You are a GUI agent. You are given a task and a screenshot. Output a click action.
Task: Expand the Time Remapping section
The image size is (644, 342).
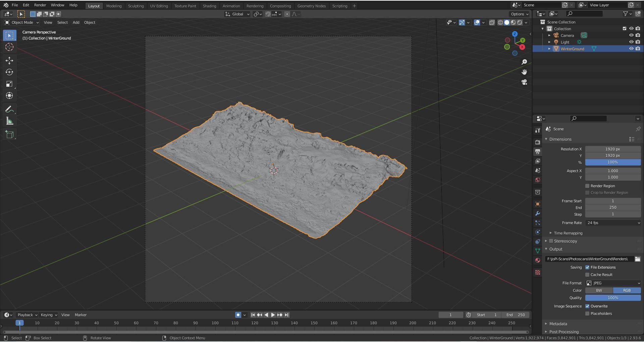pos(568,233)
